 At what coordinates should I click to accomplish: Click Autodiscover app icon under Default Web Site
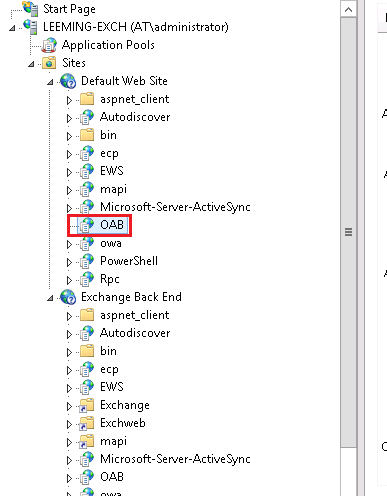point(87,117)
